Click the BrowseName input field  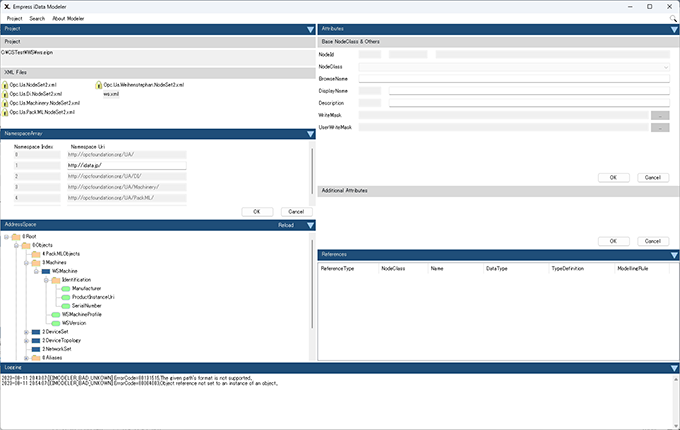514,79
